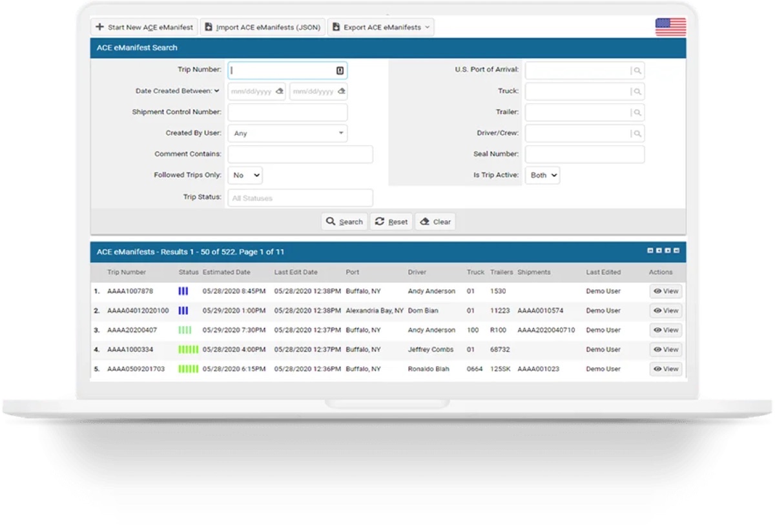Viewport: 775px width, 532px height.
Task: Sort by the Estimated Date column header
Action: 226,272
